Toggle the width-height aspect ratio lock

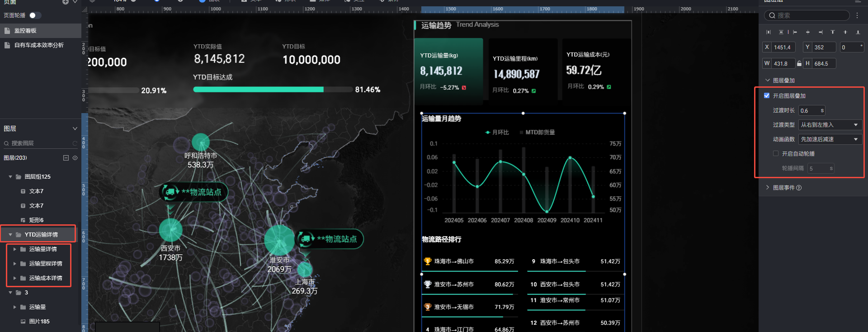[799, 64]
